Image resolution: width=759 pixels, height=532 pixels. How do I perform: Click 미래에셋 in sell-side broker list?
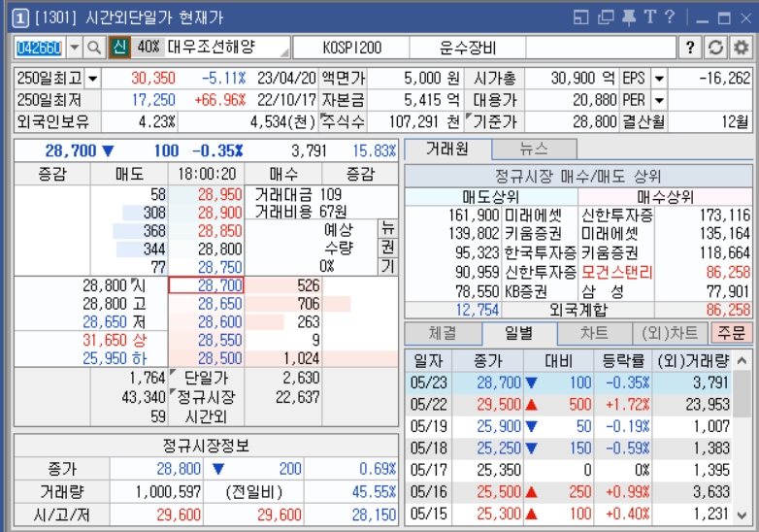(x=533, y=215)
